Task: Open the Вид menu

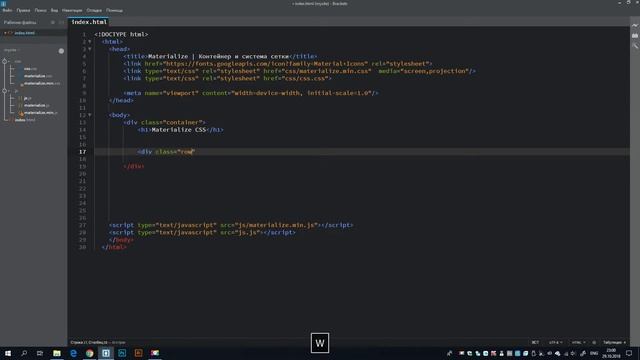Action: 54,10
